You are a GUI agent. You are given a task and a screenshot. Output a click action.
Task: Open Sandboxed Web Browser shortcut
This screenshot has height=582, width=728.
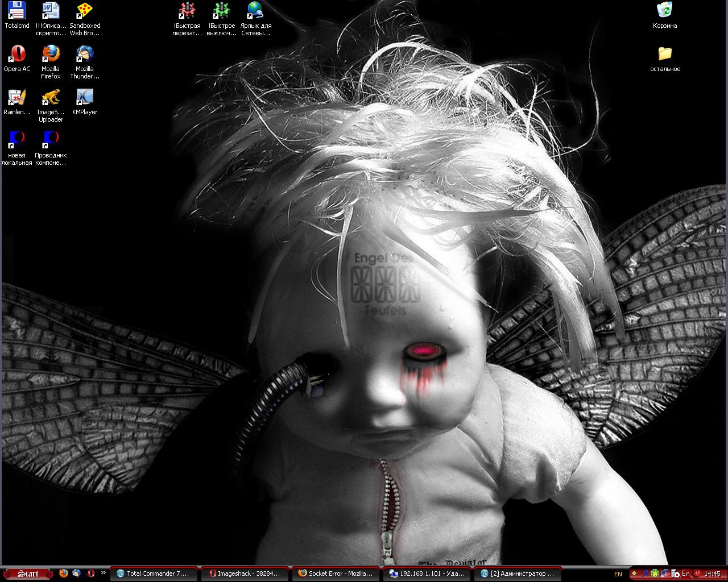[x=85, y=11]
